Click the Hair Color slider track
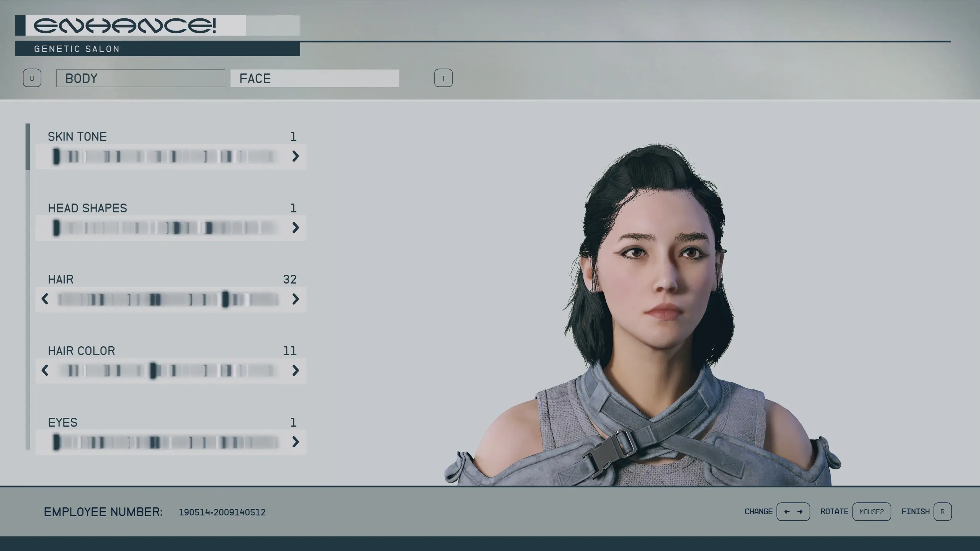The width and height of the screenshot is (980, 551). (168, 370)
